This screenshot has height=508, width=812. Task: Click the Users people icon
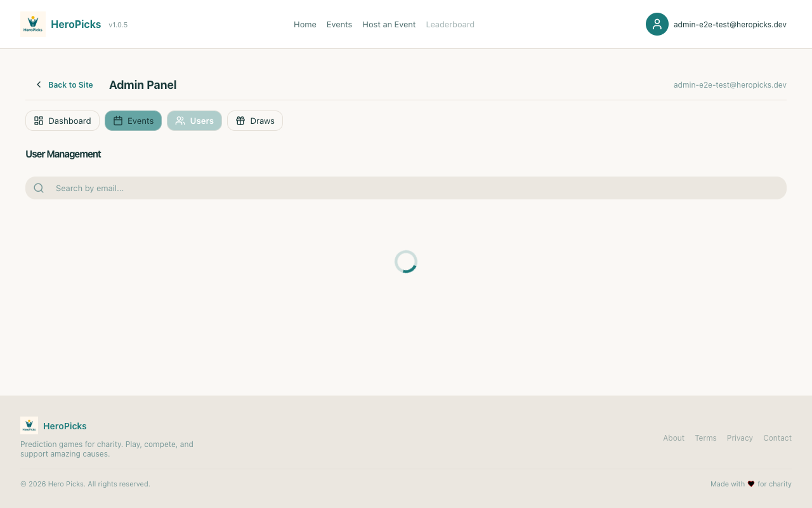point(180,121)
